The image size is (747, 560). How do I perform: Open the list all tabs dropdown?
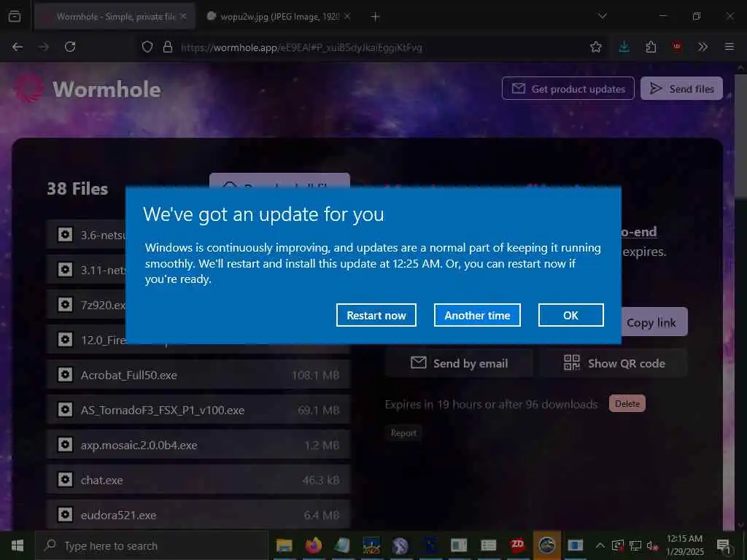point(603,16)
